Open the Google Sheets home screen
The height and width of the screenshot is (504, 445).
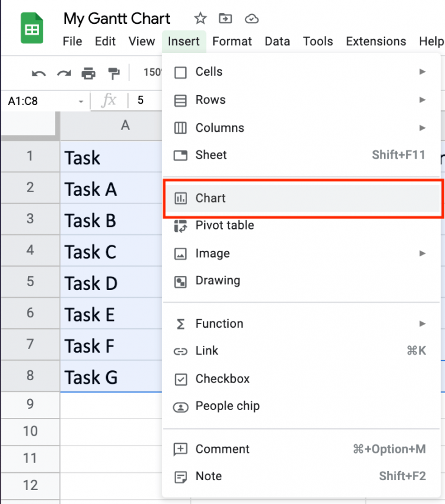(x=30, y=28)
